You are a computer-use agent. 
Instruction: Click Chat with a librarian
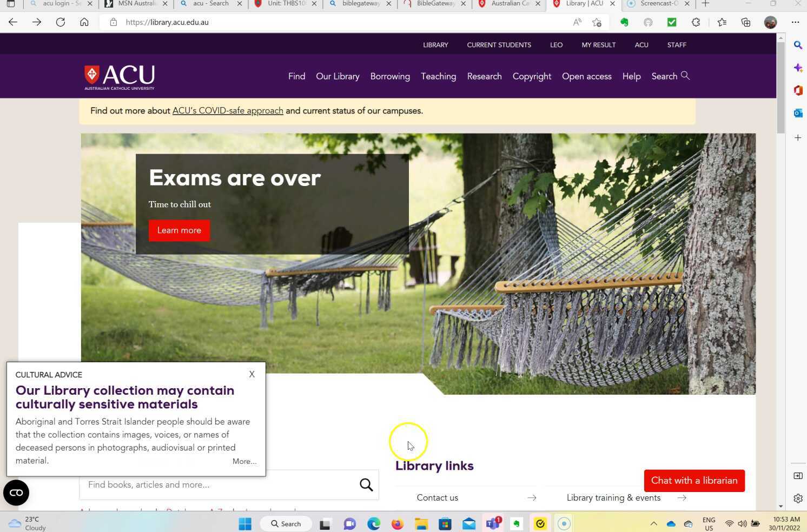pyautogui.click(x=694, y=481)
